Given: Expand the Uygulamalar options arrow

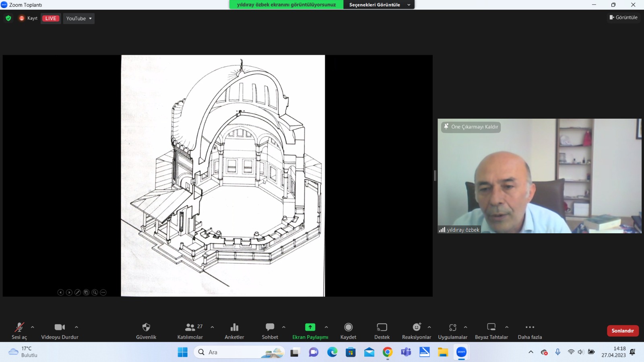Looking at the screenshot, I should [x=466, y=327].
